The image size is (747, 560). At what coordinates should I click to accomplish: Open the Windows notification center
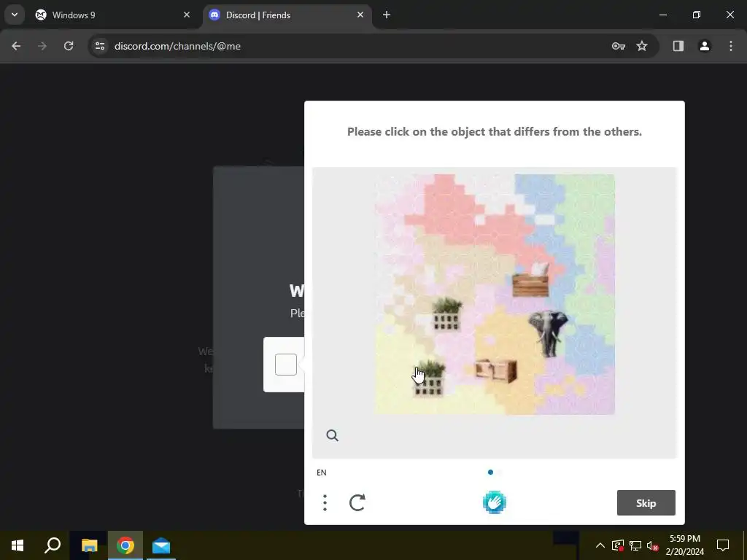723,545
